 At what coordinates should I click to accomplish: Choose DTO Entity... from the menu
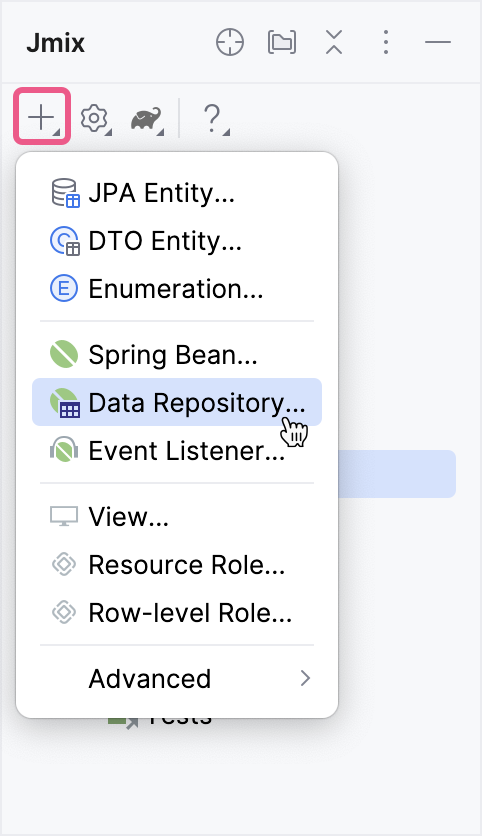point(177,241)
